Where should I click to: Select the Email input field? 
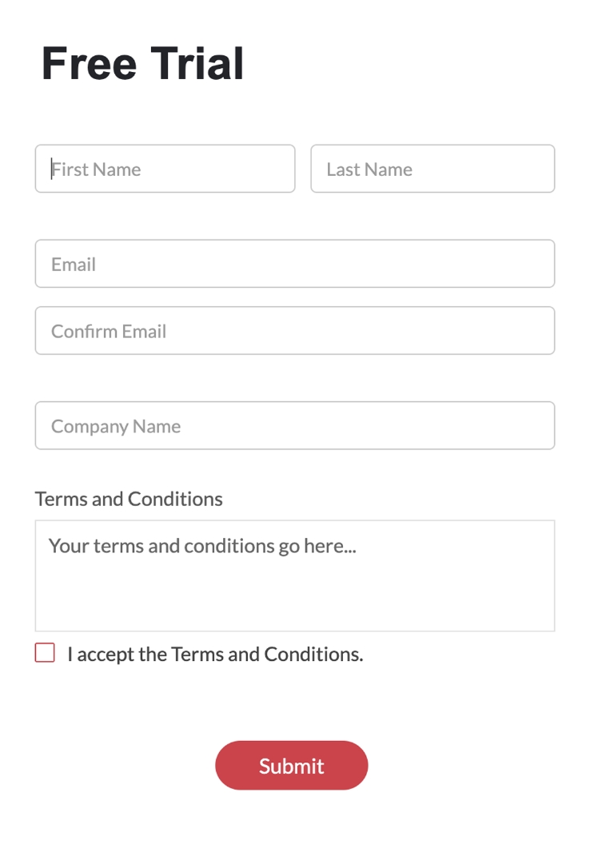(294, 264)
